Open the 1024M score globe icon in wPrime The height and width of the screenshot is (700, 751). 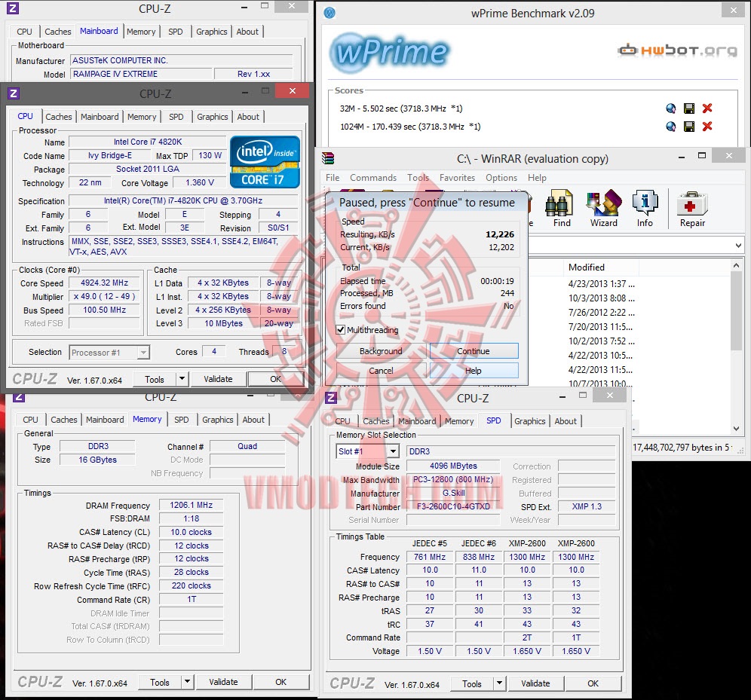tap(670, 127)
